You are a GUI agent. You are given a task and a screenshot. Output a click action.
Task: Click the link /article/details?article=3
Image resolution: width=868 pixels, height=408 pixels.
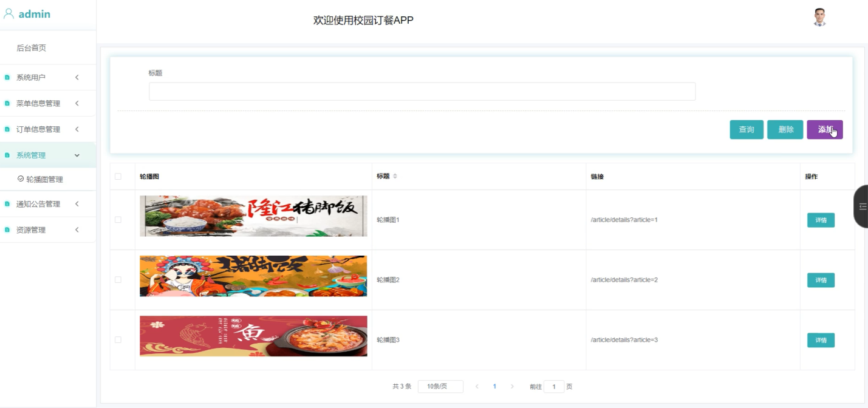(x=624, y=340)
